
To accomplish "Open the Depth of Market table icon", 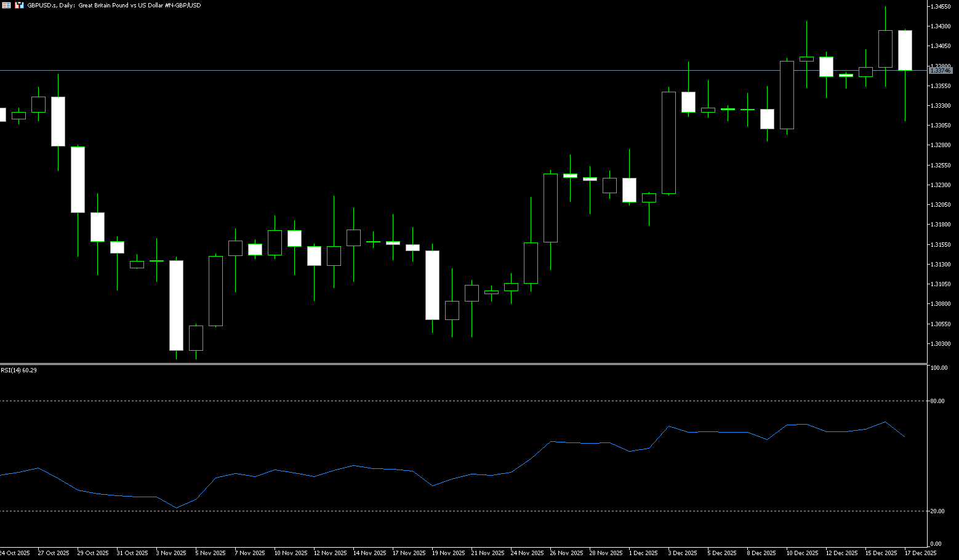I will (x=6, y=5).
